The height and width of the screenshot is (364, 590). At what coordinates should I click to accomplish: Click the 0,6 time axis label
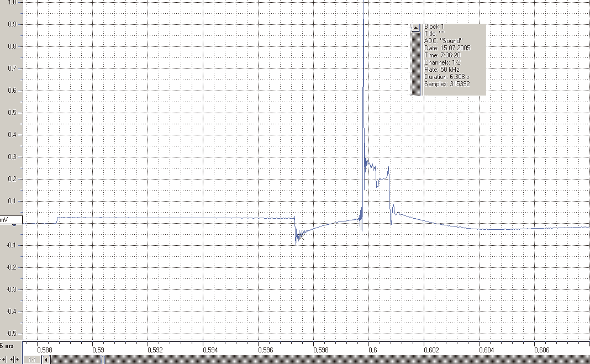pos(372,350)
